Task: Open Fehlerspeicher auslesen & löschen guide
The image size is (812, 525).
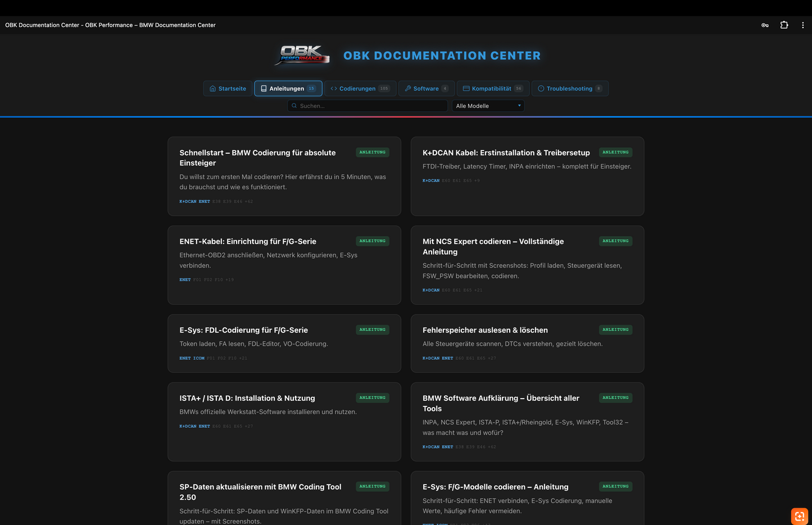Action: [528, 344]
